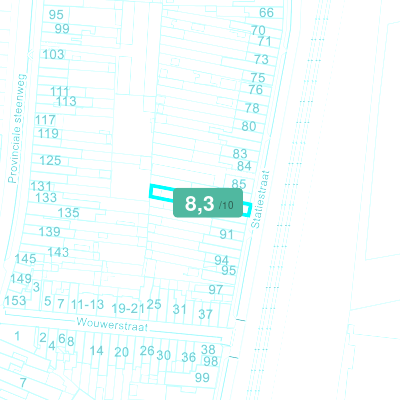The width and height of the screenshot is (400, 400).
Task: Select house number 97
Action: click(x=216, y=290)
